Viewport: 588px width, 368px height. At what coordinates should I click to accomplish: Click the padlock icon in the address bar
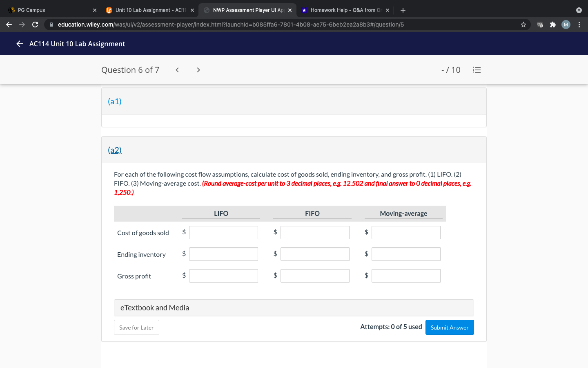click(x=51, y=25)
